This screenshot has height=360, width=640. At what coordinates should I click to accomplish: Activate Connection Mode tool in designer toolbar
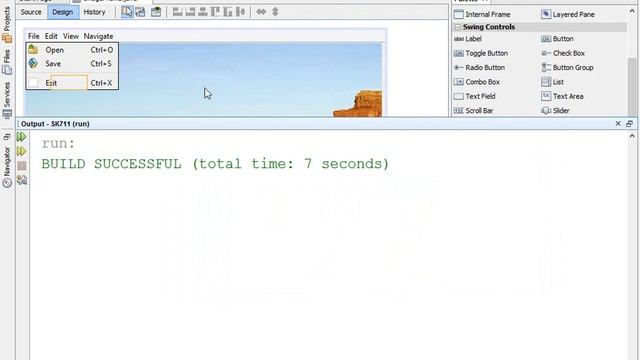pyautogui.click(x=140, y=12)
